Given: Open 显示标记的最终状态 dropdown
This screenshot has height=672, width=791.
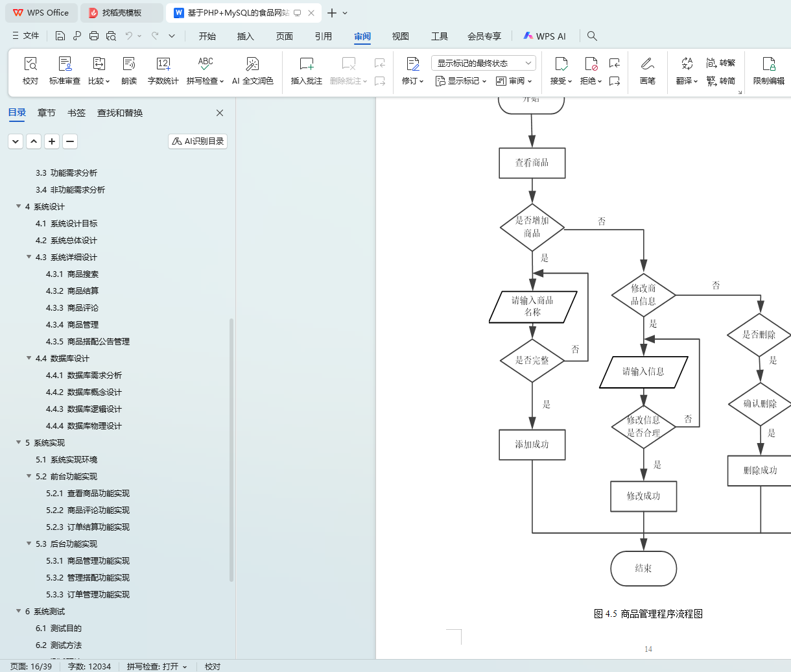Looking at the screenshot, I should (483, 63).
